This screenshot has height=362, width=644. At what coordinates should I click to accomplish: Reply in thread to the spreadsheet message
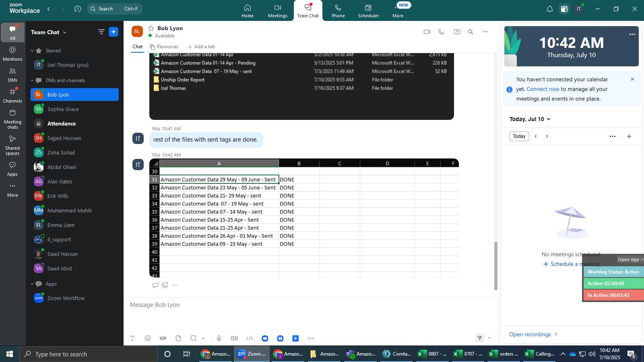click(x=155, y=285)
